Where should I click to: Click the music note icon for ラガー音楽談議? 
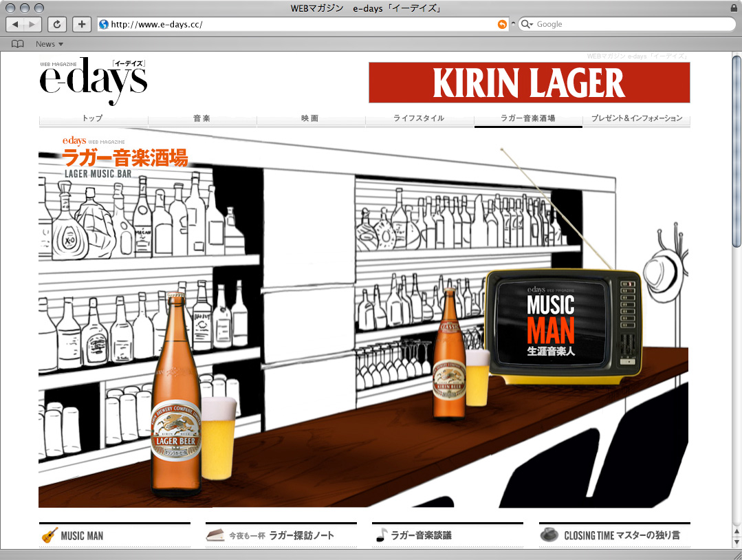(381, 535)
